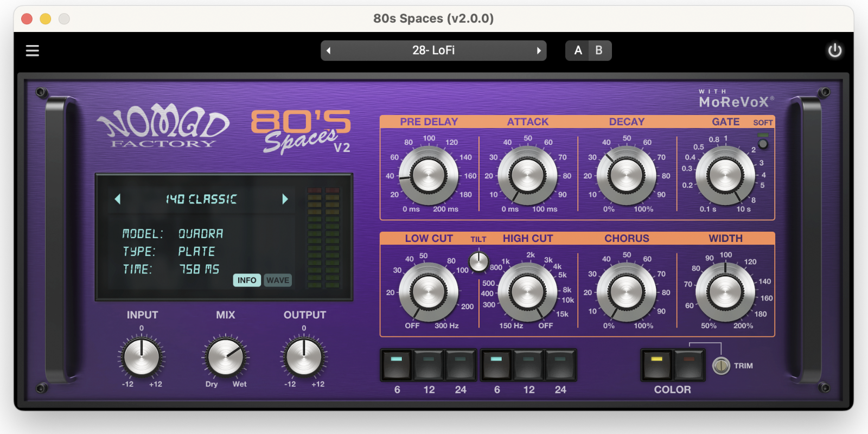Toggle the red COLOR button
This screenshot has height=434, width=868.
(x=688, y=365)
